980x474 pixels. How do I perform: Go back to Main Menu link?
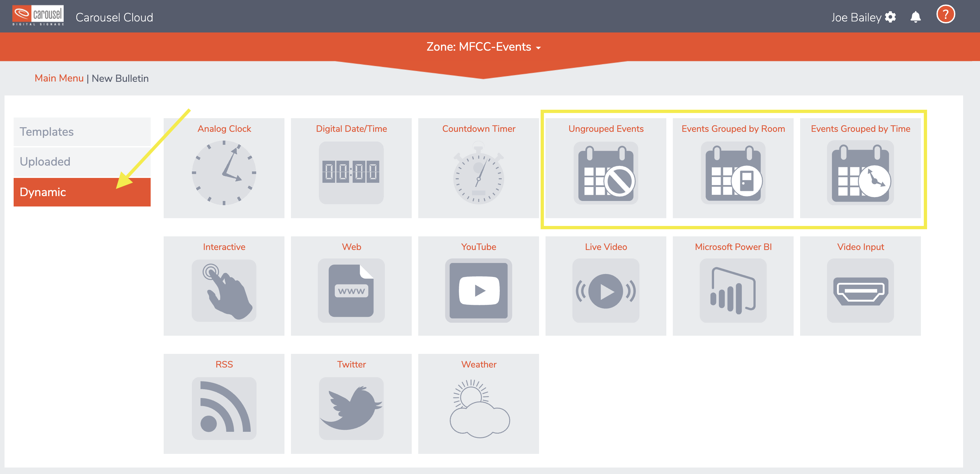[x=59, y=78]
